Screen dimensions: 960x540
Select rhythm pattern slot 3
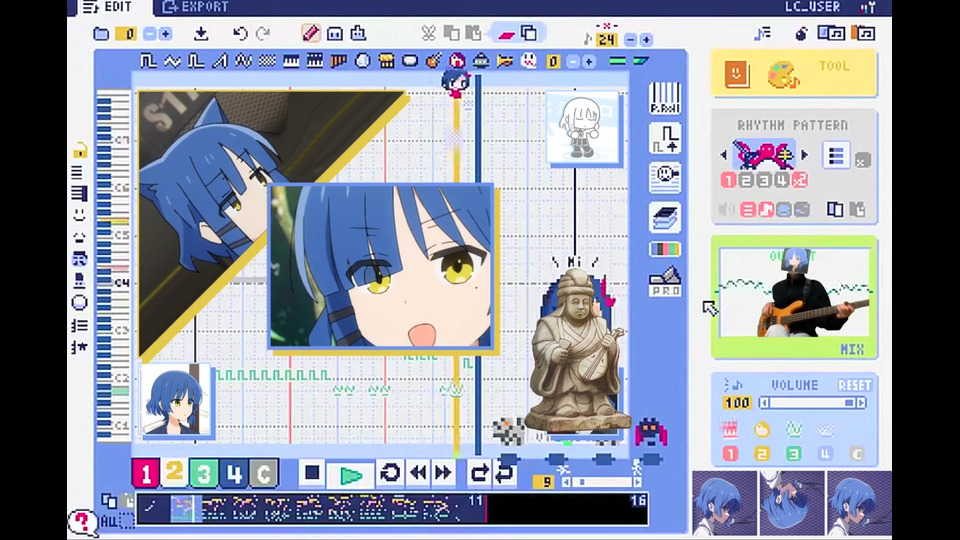pyautogui.click(x=763, y=180)
